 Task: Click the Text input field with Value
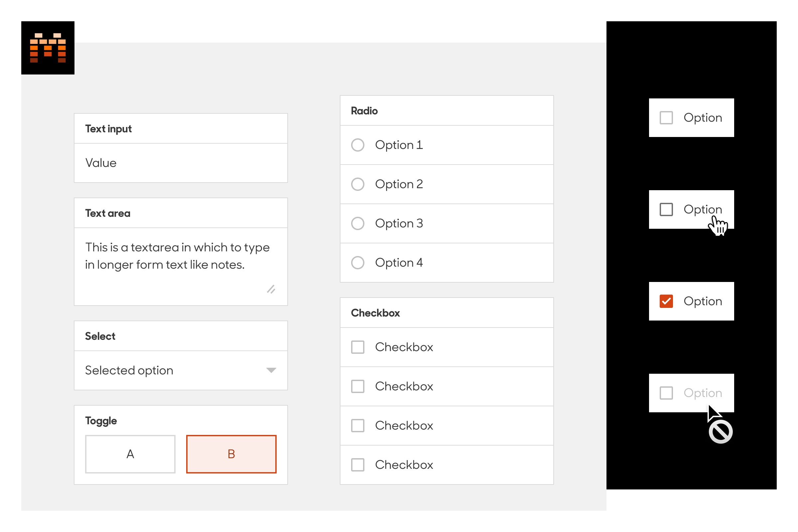(181, 163)
